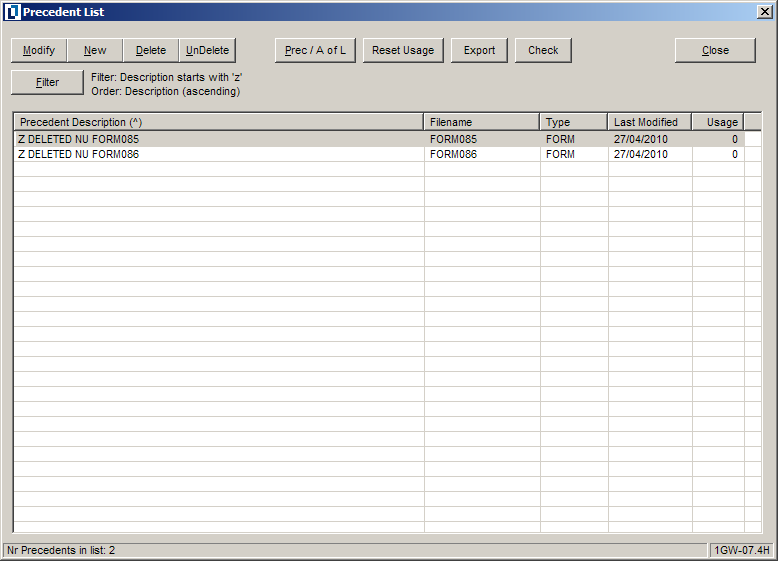Create a precedent with New button
Screen dimensions: 778x561
pos(95,50)
